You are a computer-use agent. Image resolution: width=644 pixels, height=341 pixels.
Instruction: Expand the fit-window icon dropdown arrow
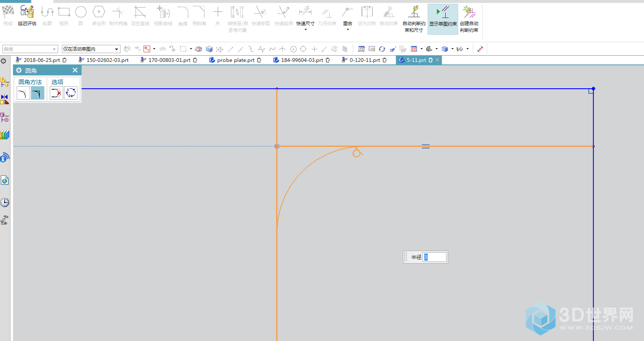click(x=421, y=49)
